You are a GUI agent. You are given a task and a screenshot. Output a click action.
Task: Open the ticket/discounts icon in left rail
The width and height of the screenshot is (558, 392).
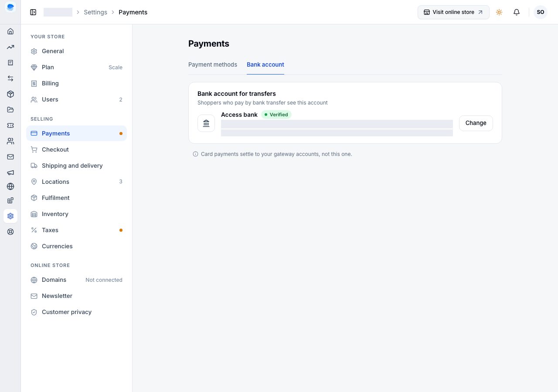(10, 125)
